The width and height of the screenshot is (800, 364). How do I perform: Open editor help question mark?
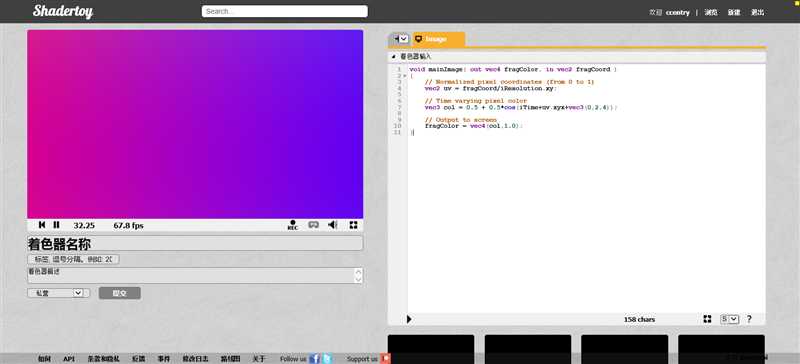[x=749, y=319]
